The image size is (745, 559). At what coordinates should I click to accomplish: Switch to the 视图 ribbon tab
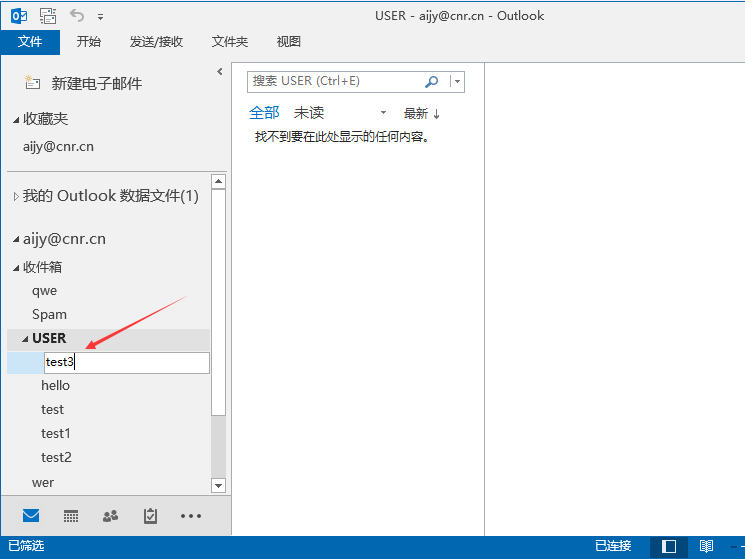point(288,42)
